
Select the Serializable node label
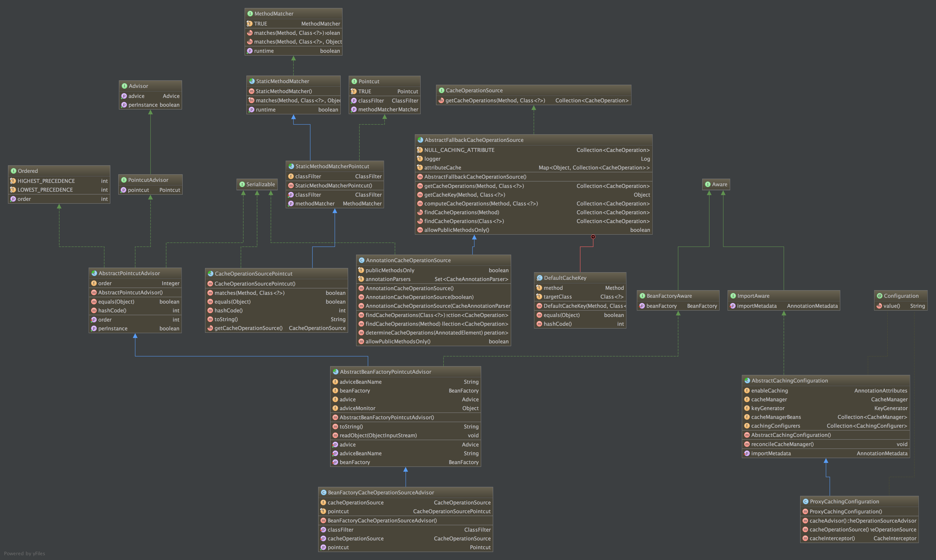(x=260, y=184)
